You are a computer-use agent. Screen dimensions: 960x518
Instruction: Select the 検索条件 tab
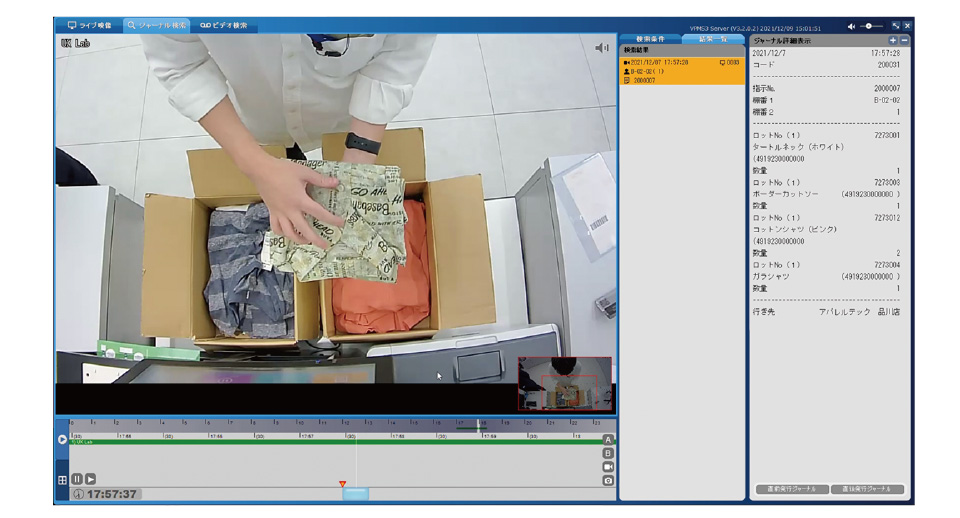pyautogui.click(x=651, y=39)
